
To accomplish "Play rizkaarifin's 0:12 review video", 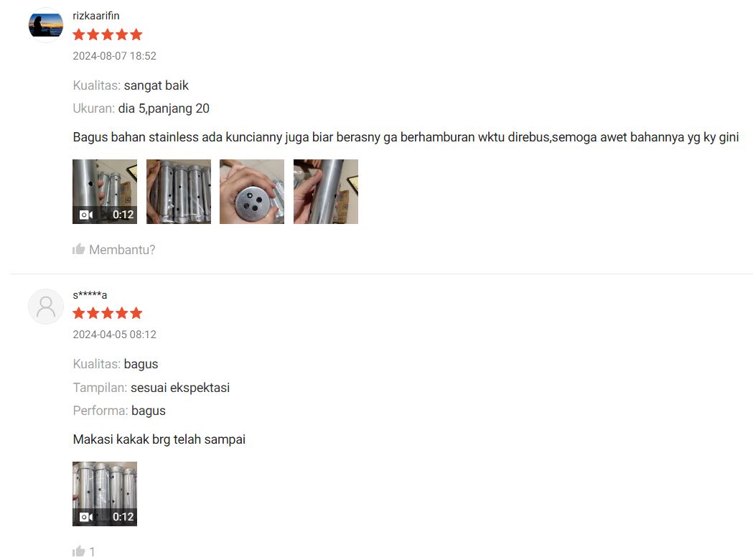I will coord(105,192).
